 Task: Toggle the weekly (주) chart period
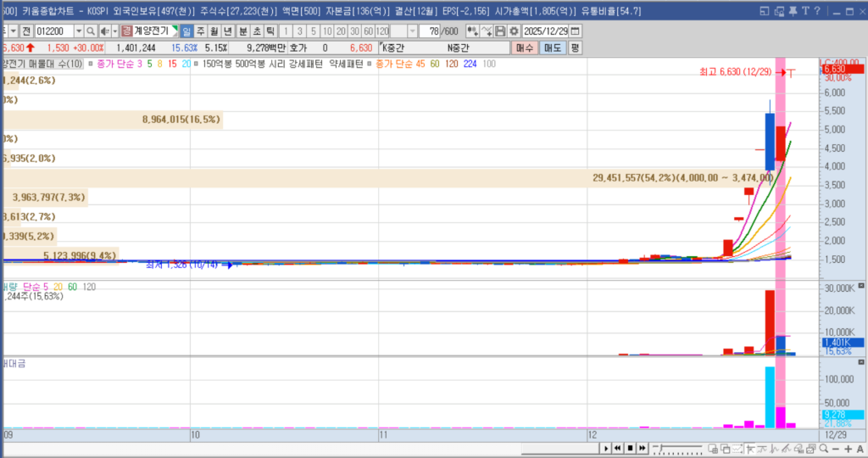tap(201, 31)
